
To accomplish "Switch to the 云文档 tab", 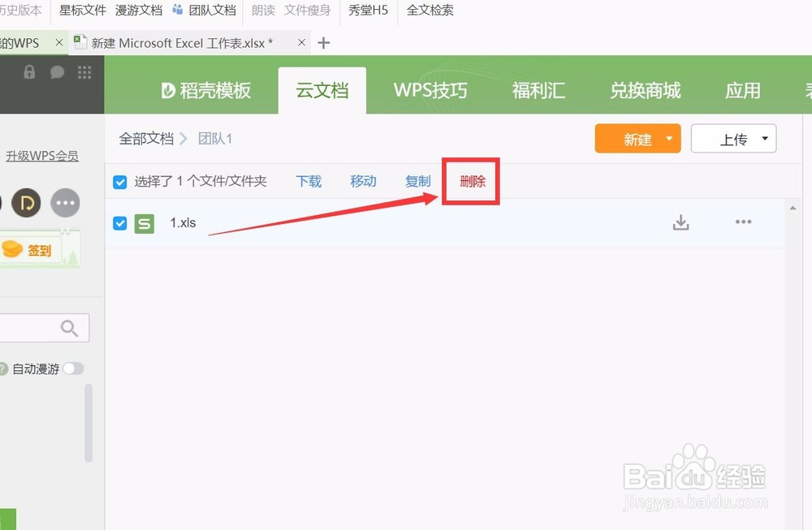I will click(x=322, y=90).
